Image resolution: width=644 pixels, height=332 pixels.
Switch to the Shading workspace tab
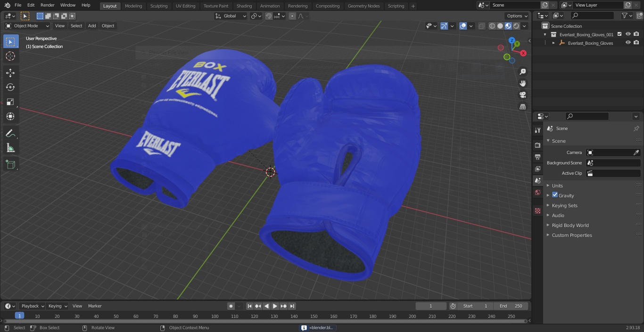[244, 6]
